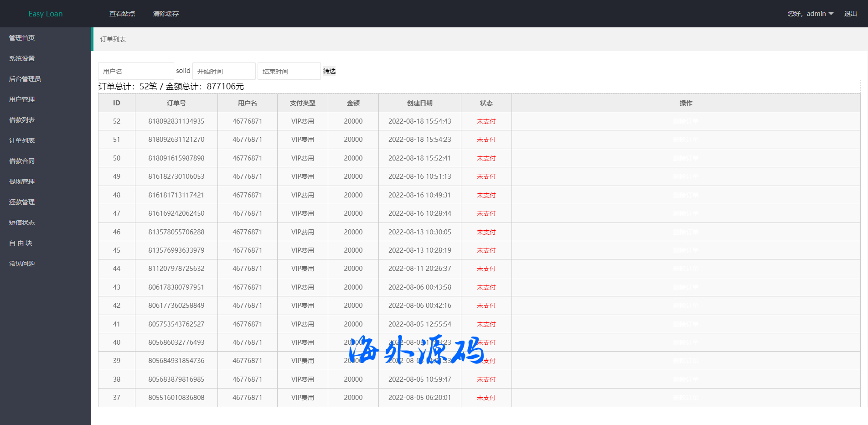
Task: Go to 提现管理 in the sidebar
Action: click(22, 181)
